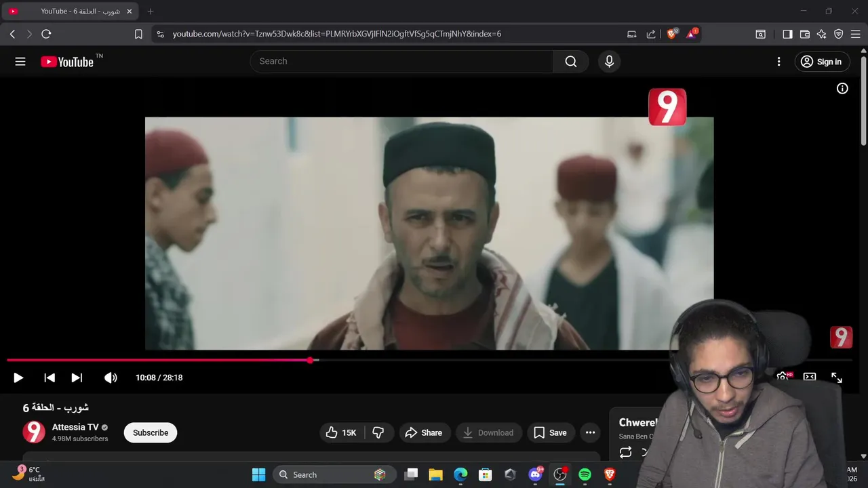Click the video title شورب - الحلقة 6

56,407
